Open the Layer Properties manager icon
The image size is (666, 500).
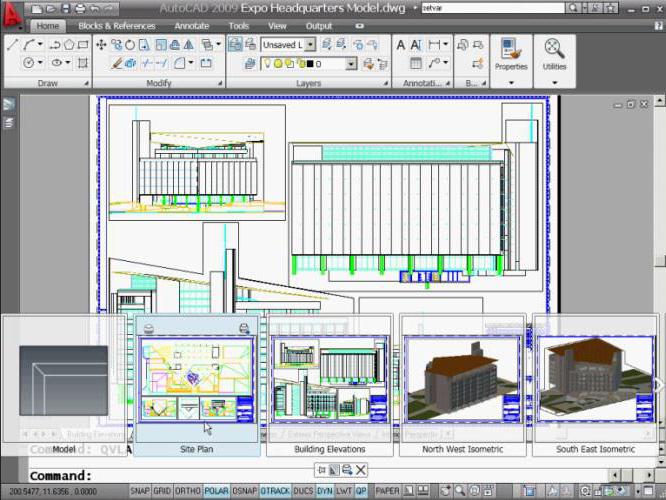coord(236,44)
